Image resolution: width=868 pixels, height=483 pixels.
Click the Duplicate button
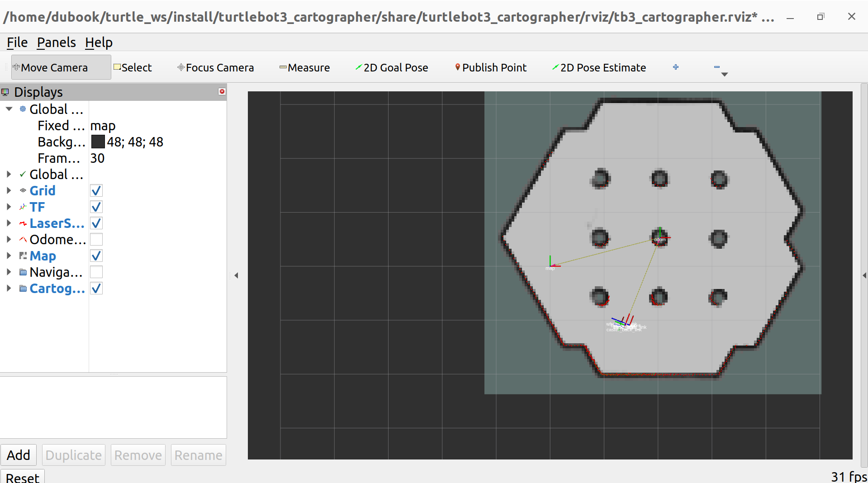[74, 455]
